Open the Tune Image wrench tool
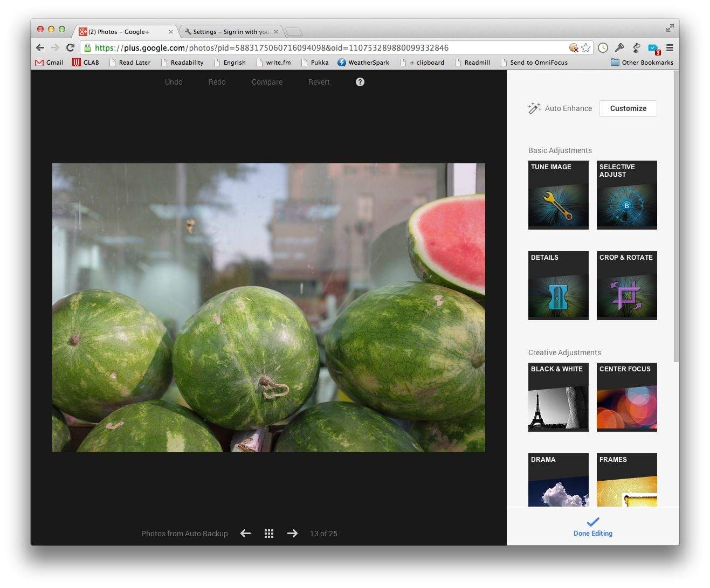 [x=558, y=195]
